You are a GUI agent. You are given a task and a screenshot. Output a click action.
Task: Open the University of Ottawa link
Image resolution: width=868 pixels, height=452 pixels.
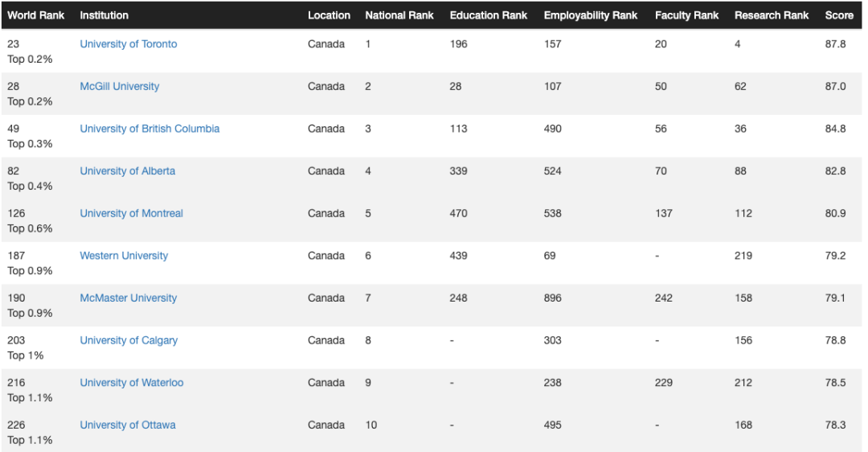[128, 425]
